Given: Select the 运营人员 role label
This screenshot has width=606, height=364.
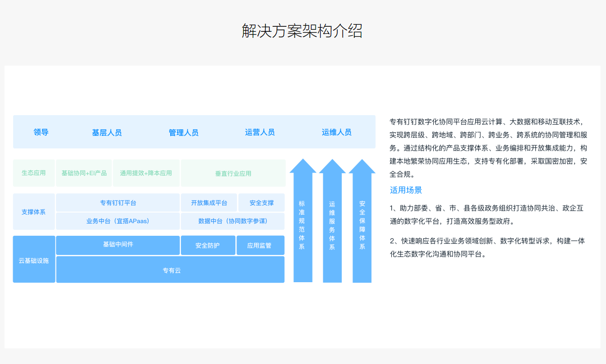Looking at the screenshot, I should (260, 132).
